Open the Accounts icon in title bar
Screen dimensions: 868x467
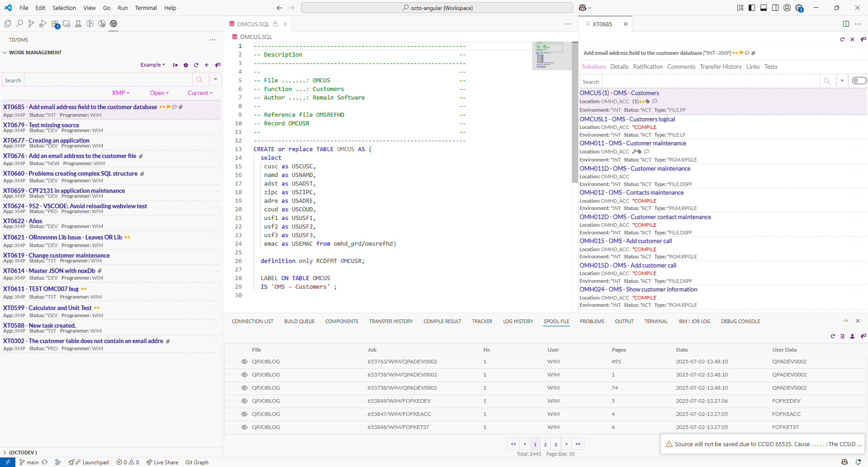[787, 8]
